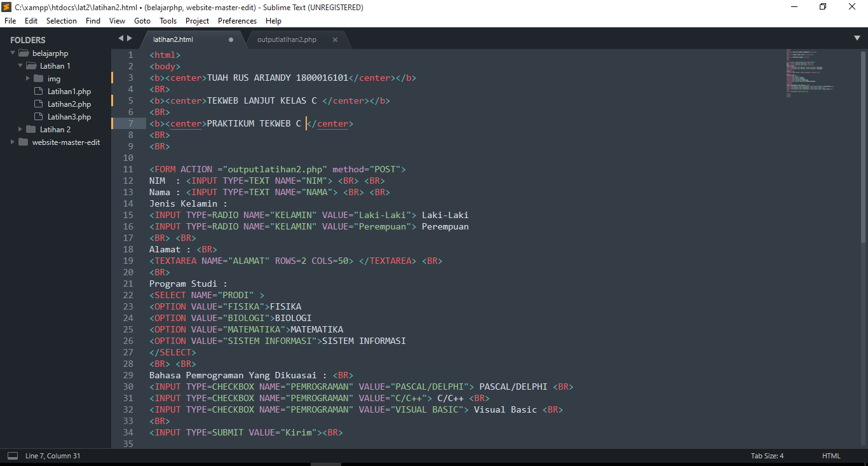868x466 pixels.
Task: Open the Find menu
Action: pyautogui.click(x=93, y=21)
